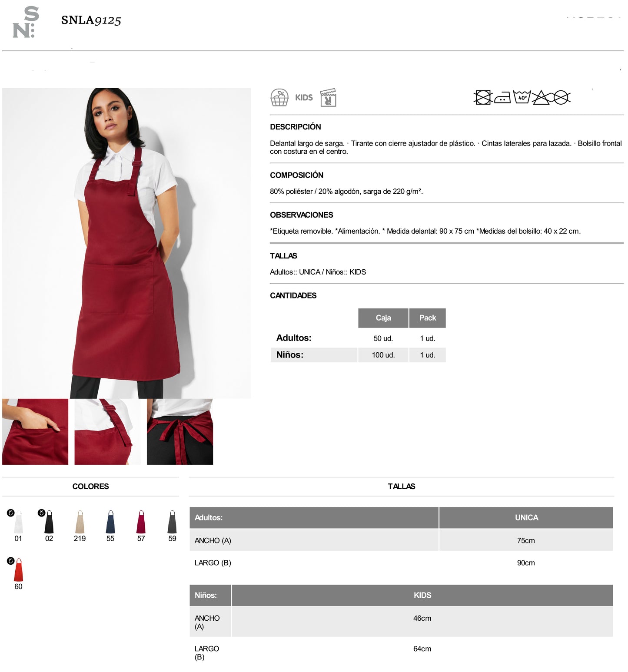Click the main apron model photo
This screenshot has height=672, width=628.
click(126, 243)
